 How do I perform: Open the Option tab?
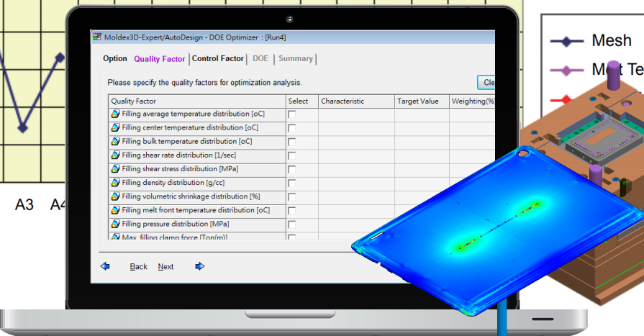tap(115, 58)
